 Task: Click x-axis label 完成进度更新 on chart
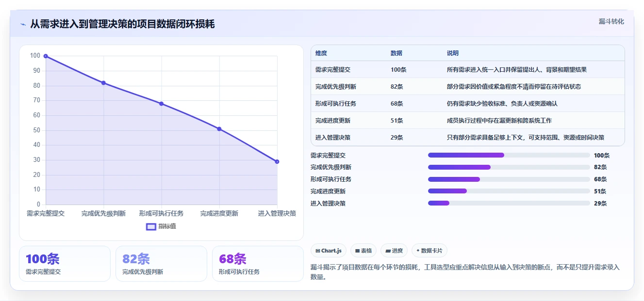219,213
